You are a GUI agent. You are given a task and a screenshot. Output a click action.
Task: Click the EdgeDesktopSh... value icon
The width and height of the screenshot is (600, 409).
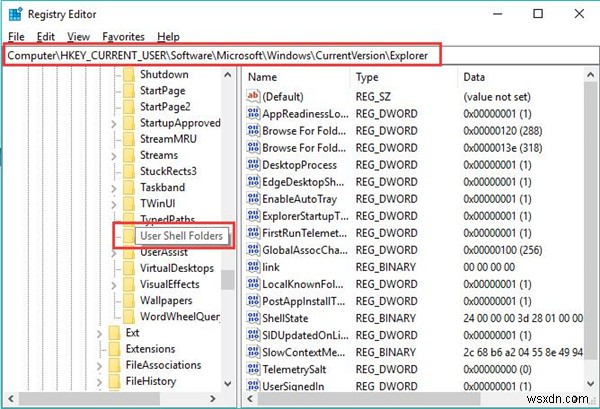point(253,181)
